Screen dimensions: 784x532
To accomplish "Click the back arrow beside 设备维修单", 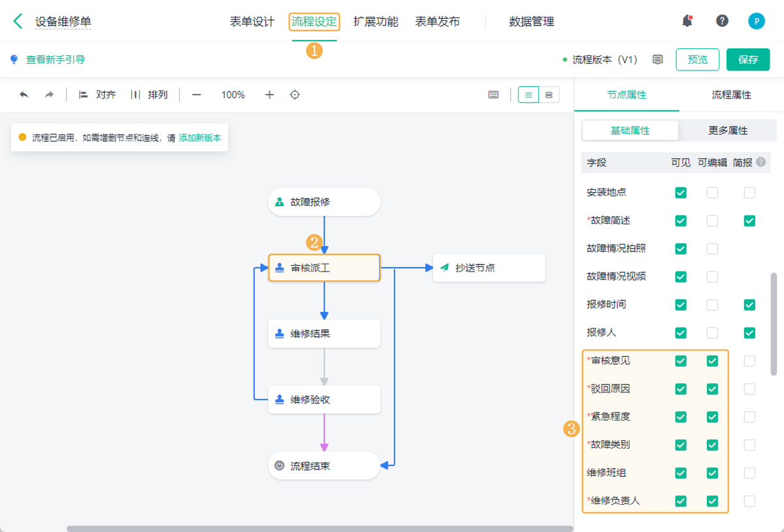I will [x=18, y=21].
